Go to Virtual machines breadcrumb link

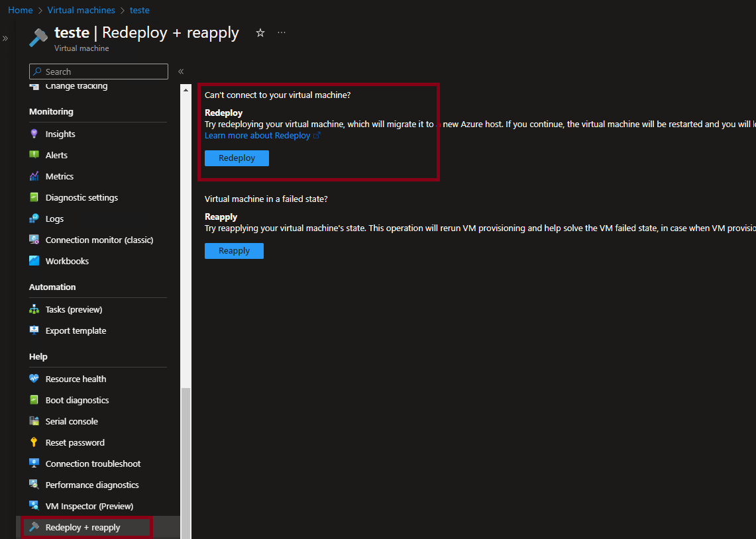tap(81, 10)
